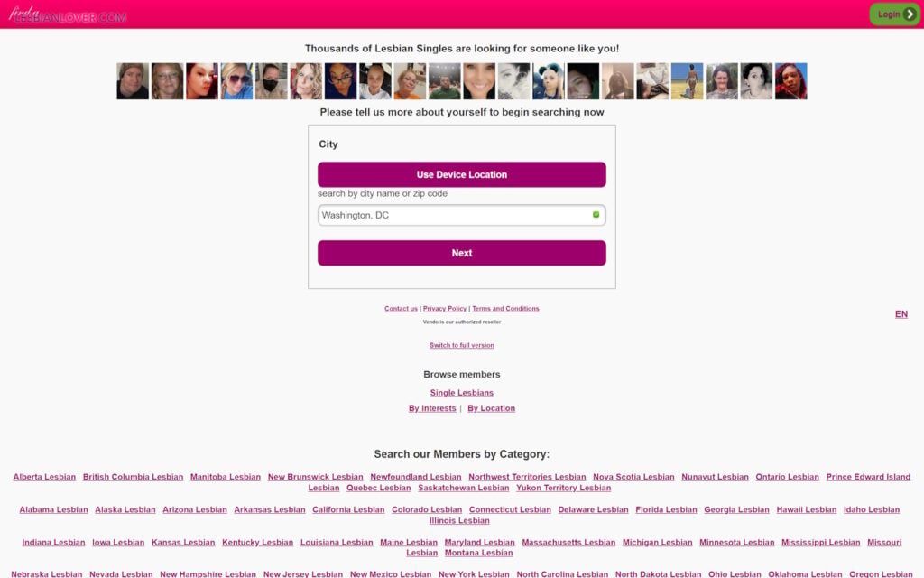Open the Illinois Lesbian category
924x578 pixels.
459,520
